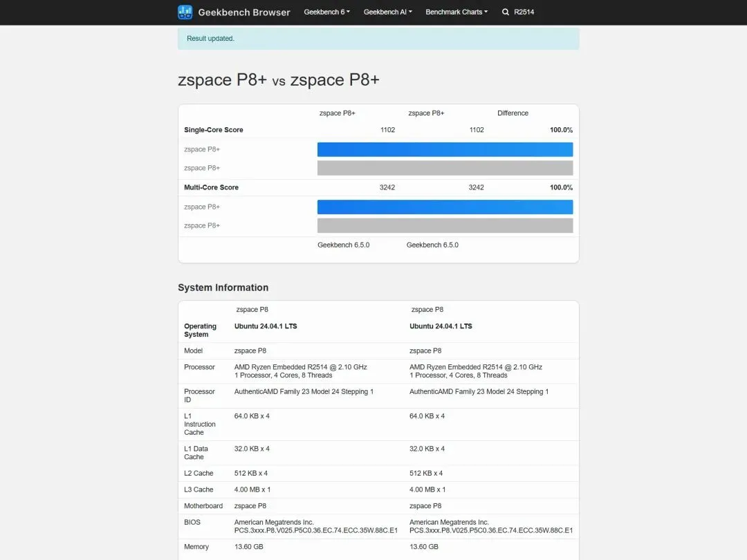Click the second Geekbench 6.5.0 version text
747x560 pixels.
coord(432,245)
